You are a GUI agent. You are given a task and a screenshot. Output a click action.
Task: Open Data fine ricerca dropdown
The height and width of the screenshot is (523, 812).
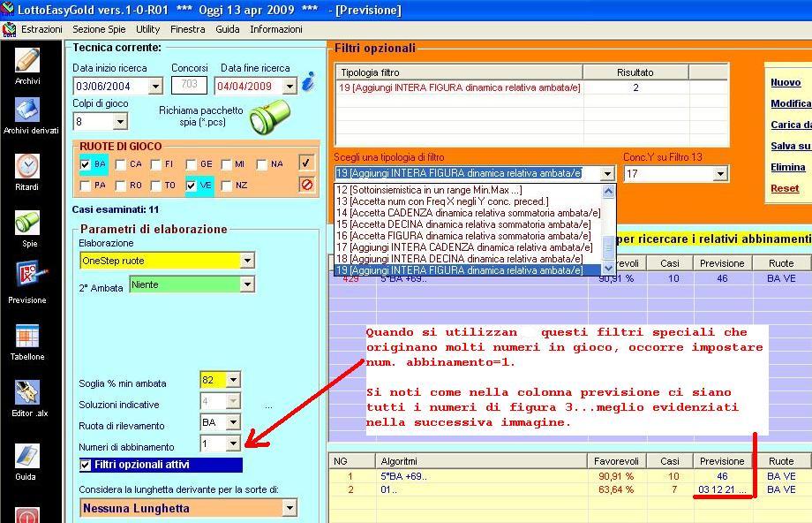290,86
